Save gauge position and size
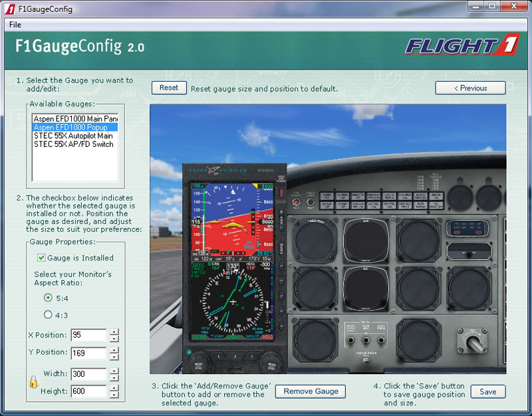The height and width of the screenshot is (416, 532). point(488,391)
